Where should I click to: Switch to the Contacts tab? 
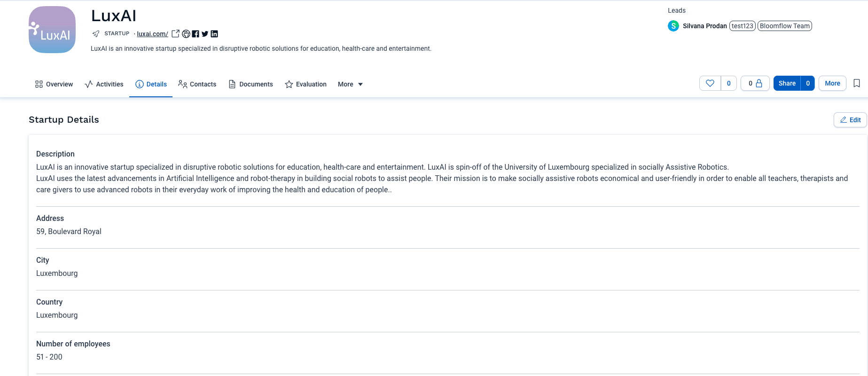tap(197, 84)
